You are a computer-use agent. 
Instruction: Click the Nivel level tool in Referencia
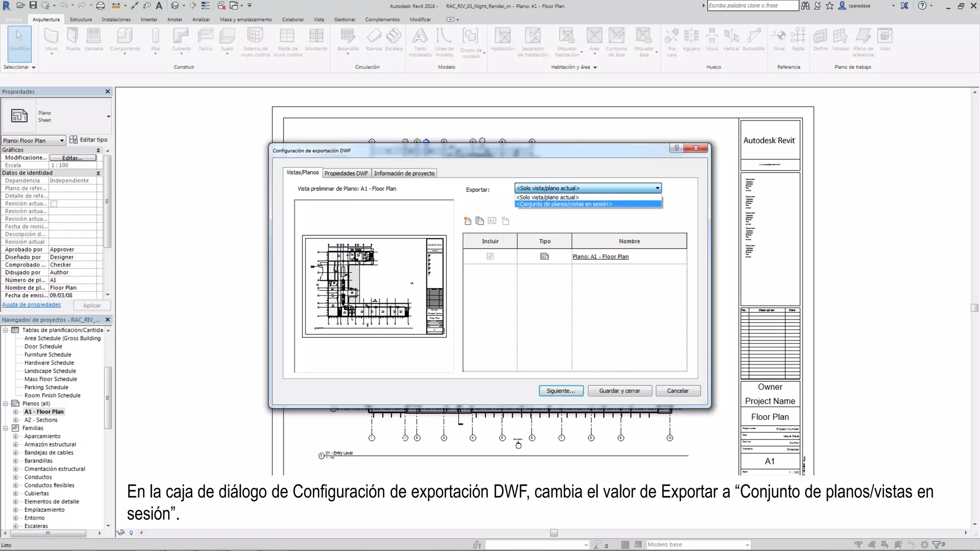click(779, 40)
